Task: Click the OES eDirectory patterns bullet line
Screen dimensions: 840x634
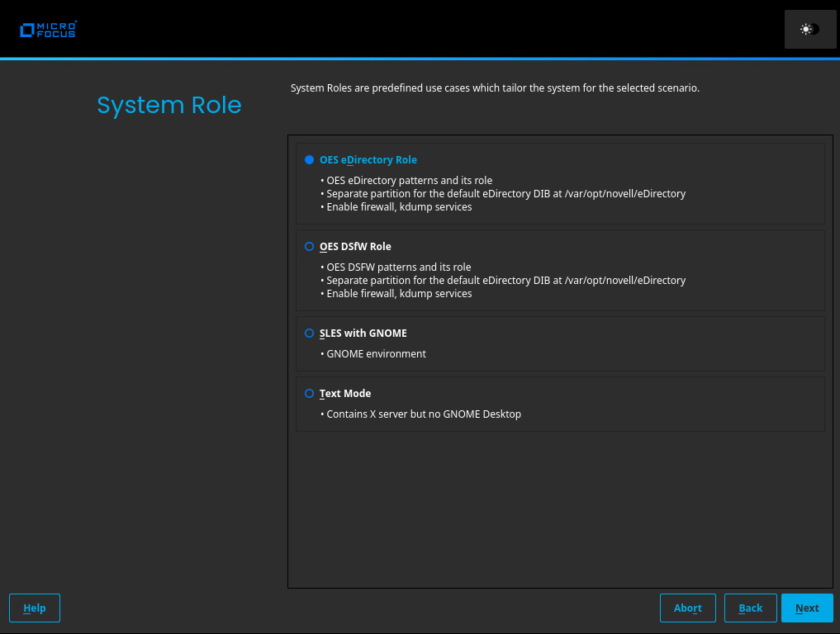Action: [409, 181]
